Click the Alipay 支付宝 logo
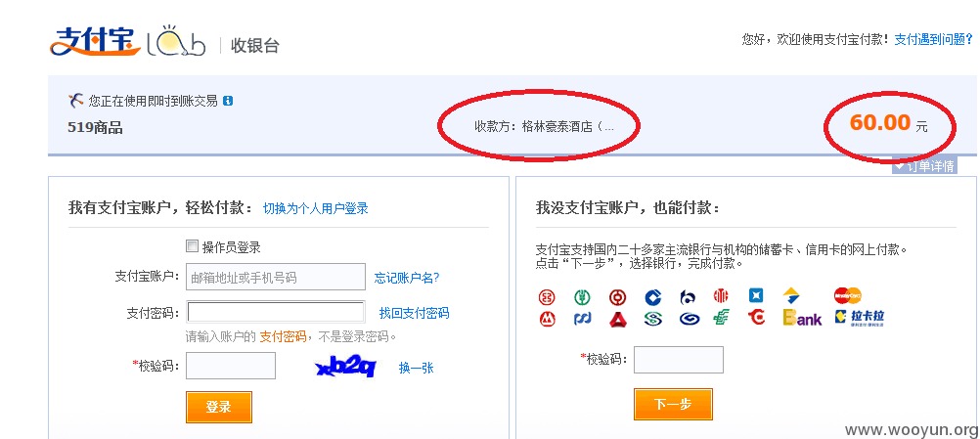980x439 pixels. click(95, 41)
